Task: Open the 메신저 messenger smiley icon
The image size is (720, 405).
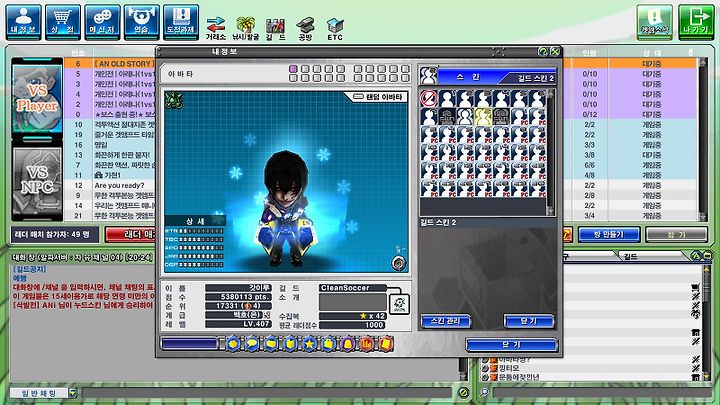Action: coord(102,22)
